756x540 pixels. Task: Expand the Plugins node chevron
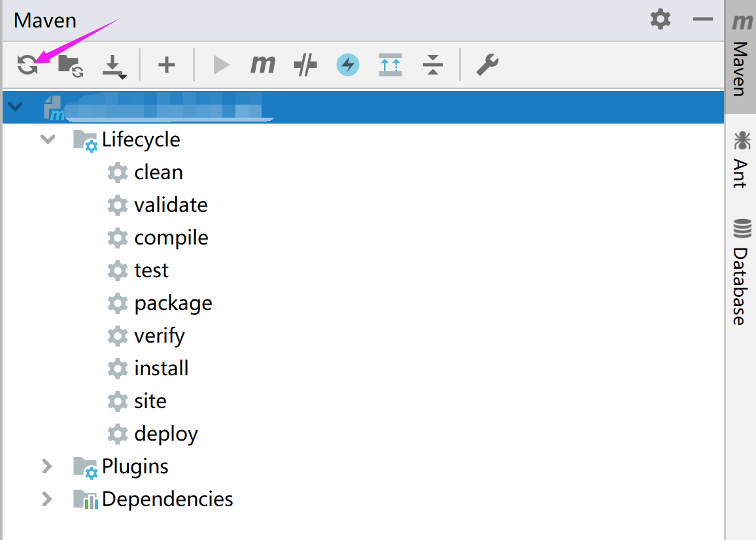(47, 466)
